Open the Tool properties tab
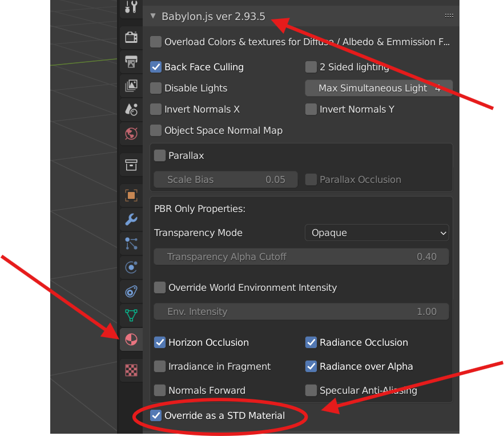504x436 pixels. pyautogui.click(x=131, y=6)
